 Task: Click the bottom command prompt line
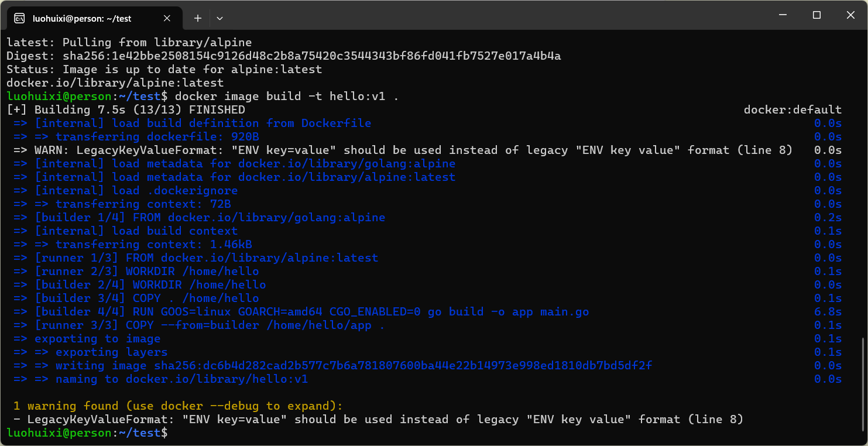88,433
